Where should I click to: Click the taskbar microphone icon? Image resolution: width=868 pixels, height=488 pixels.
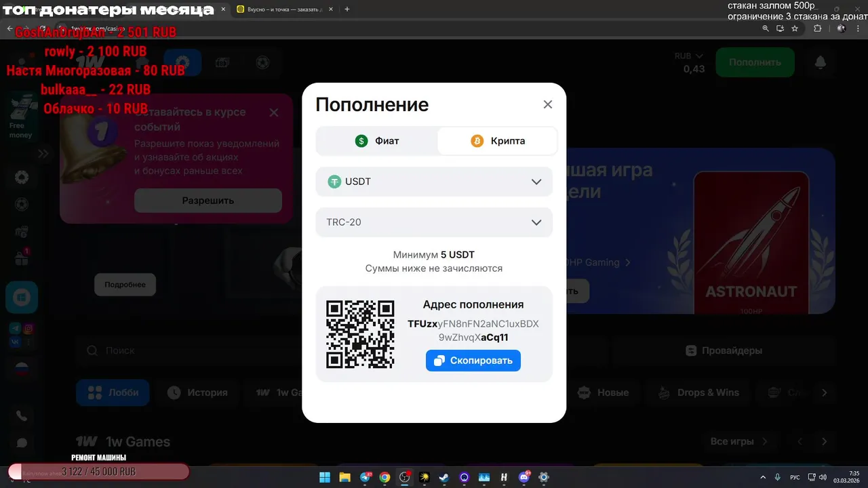click(x=778, y=477)
